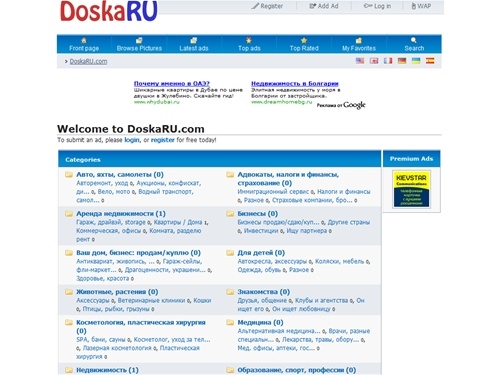Open the Знакомства category
The height and width of the screenshot is (375, 500).
[263, 292]
